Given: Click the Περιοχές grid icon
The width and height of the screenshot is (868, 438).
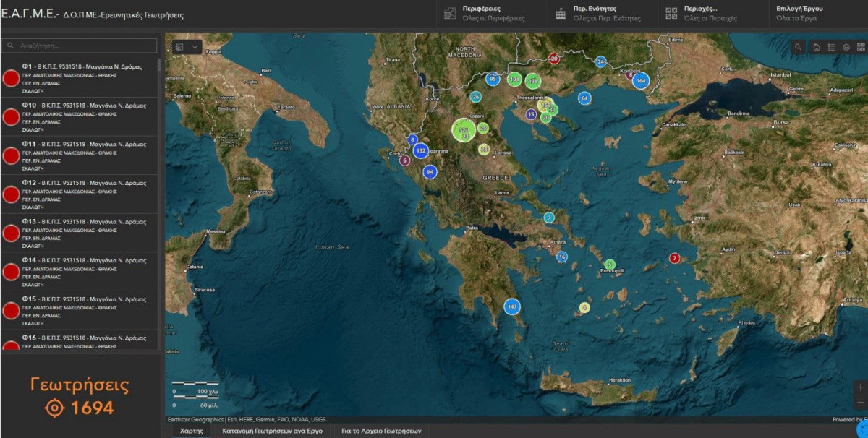Looking at the screenshot, I should pos(671,13).
